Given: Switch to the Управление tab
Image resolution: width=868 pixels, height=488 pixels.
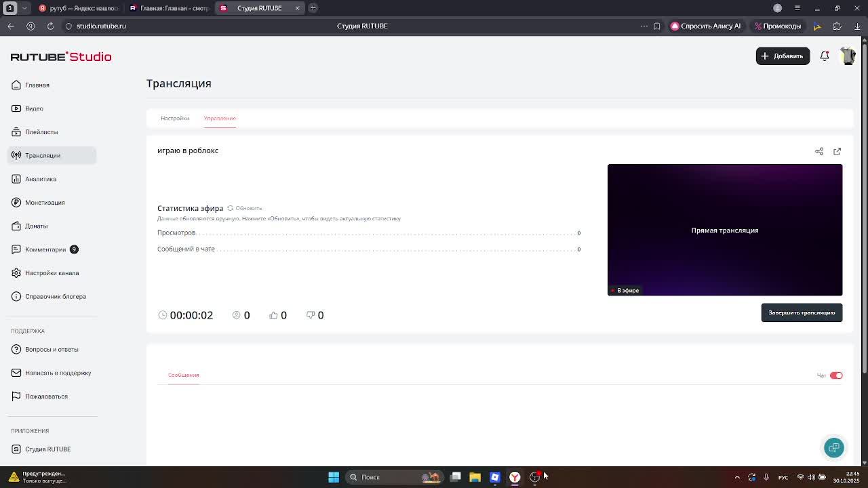Looking at the screenshot, I should pyautogui.click(x=220, y=118).
